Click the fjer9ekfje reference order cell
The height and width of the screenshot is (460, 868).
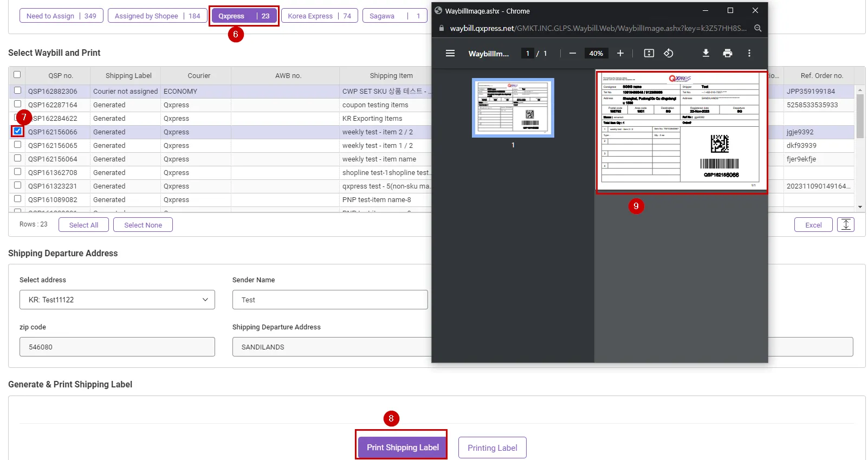tap(819, 159)
